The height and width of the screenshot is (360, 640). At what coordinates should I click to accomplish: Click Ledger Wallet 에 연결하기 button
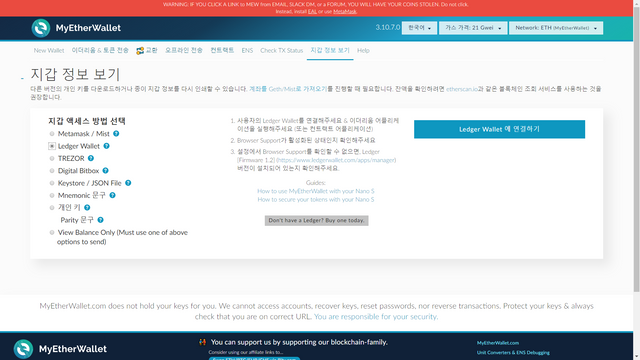pos(499,129)
